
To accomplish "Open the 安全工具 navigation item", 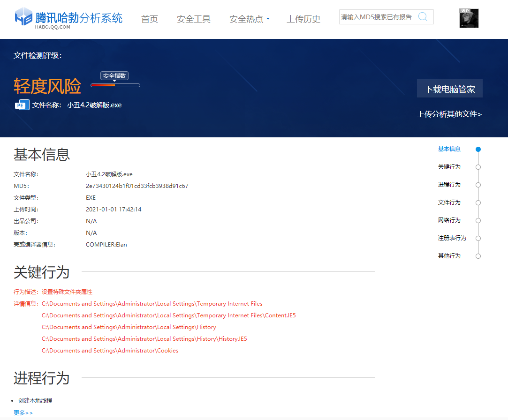I will click(194, 19).
